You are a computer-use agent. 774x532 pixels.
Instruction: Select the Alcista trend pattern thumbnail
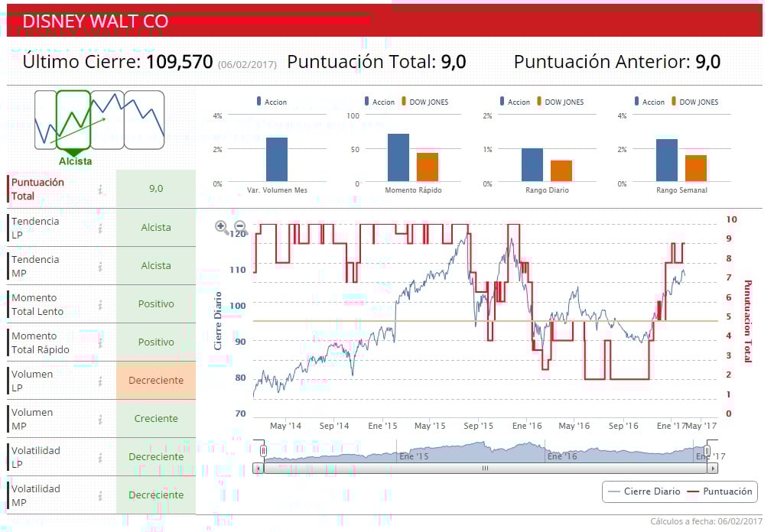73,120
